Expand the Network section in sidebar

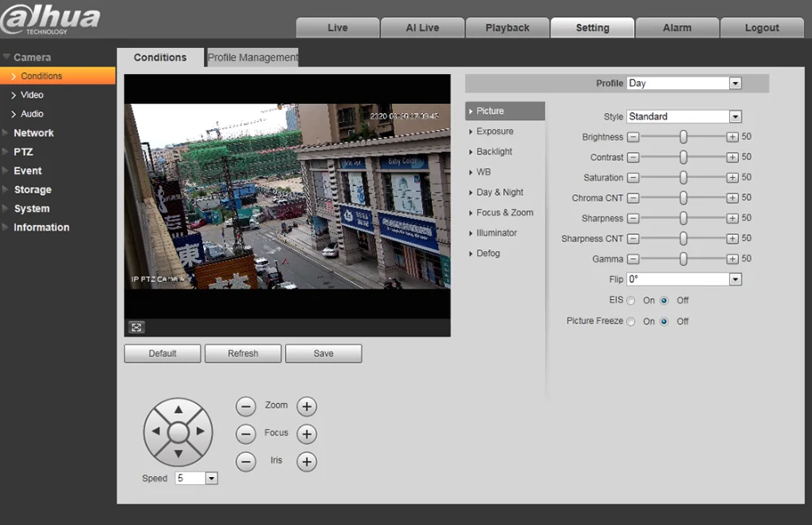tap(33, 133)
